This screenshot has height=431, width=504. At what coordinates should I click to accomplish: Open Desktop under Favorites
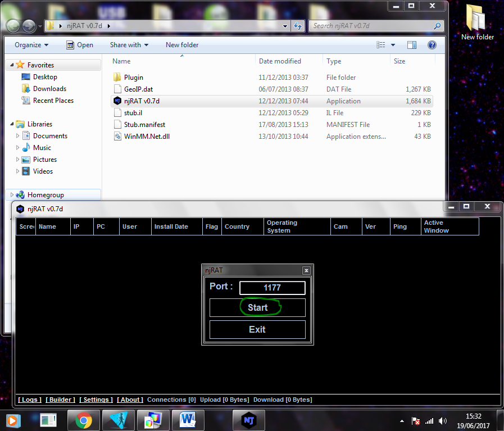(x=45, y=77)
